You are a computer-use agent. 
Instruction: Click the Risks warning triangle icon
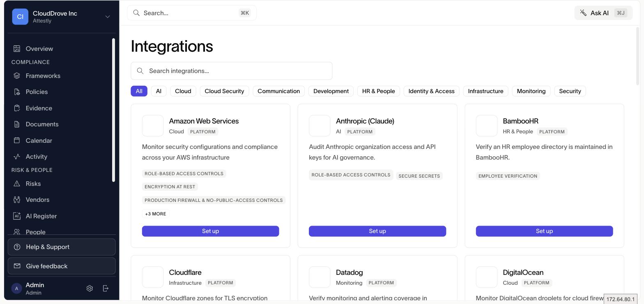(x=17, y=184)
